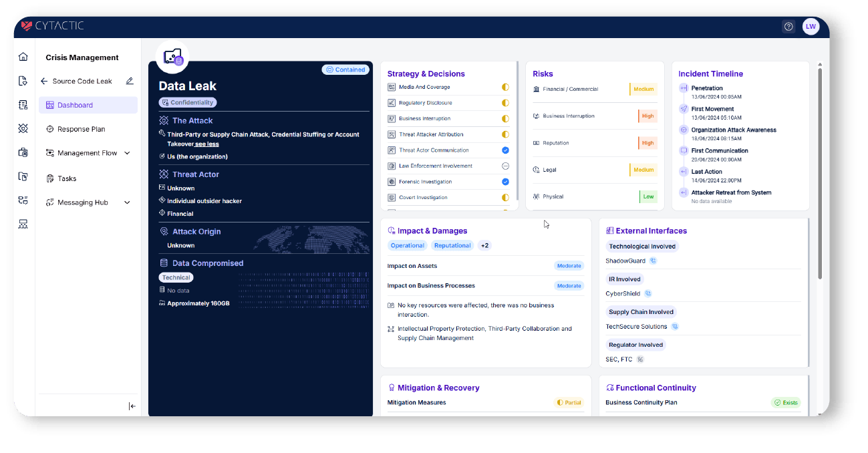
Task: Click Moderate badge for Impact on Business Processes
Action: pyautogui.click(x=569, y=285)
